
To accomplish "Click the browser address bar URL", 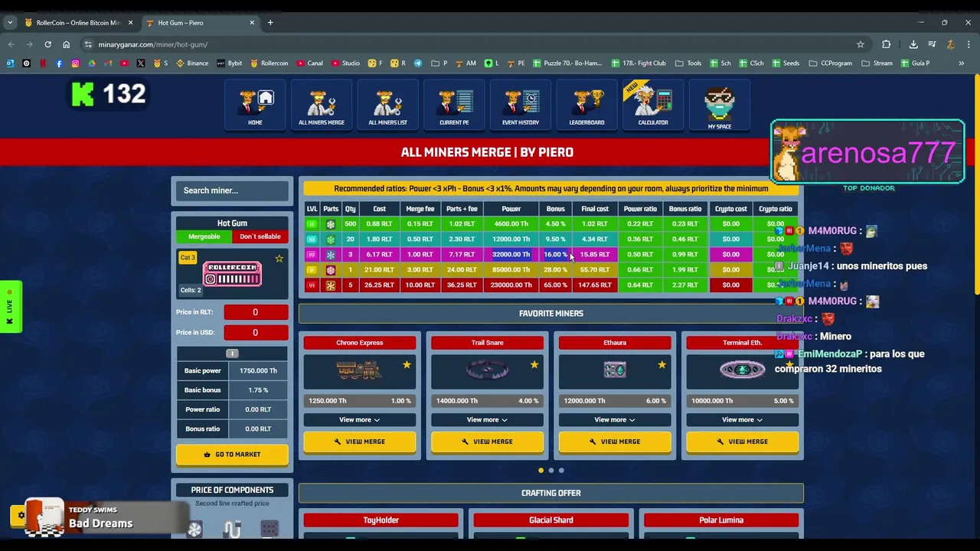I will tap(152, 44).
